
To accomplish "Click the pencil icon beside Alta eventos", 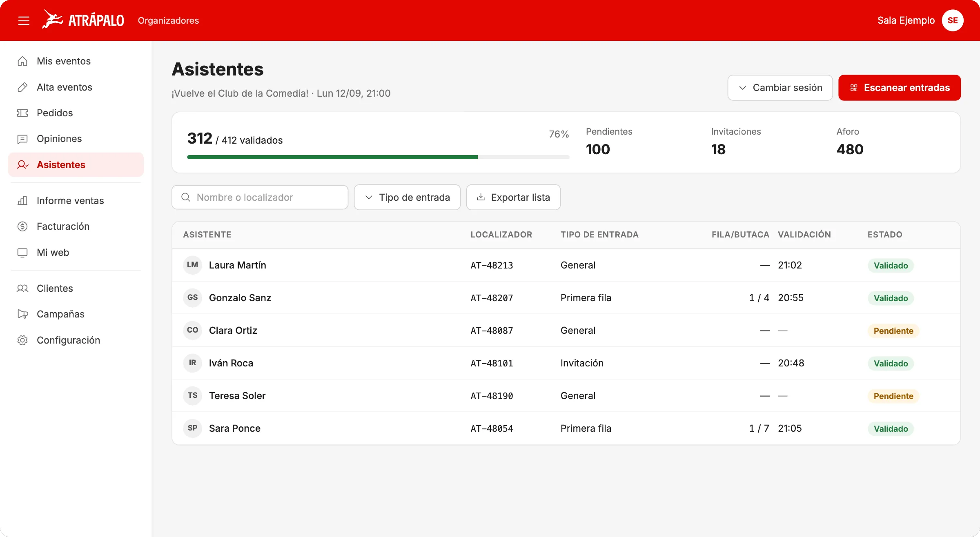I will point(22,87).
